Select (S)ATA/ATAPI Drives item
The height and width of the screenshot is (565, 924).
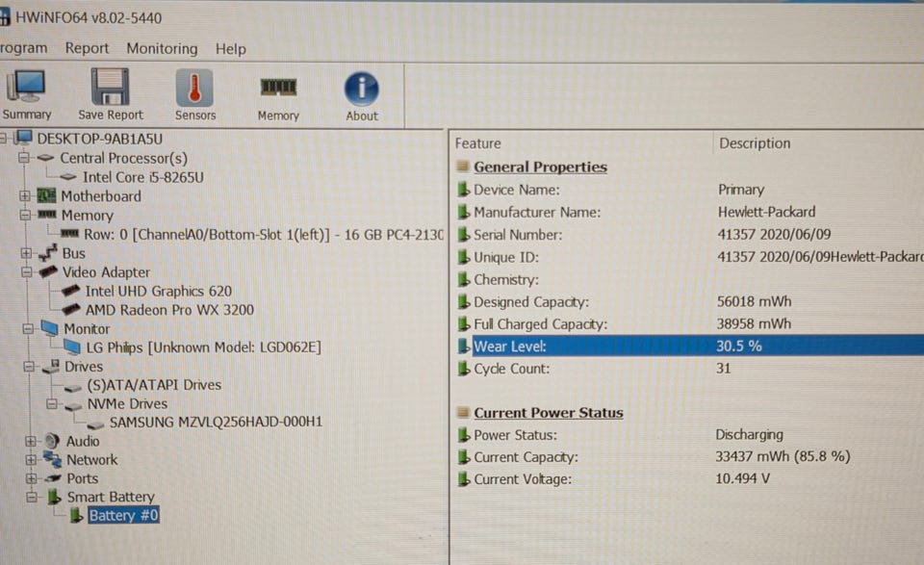[x=154, y=384]
